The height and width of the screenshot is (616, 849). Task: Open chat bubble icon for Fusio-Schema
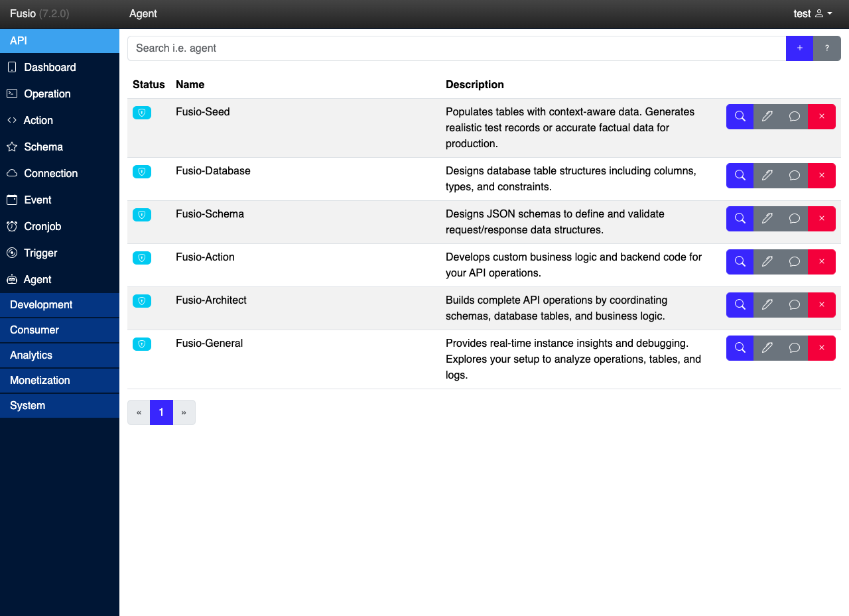tap(794, 219)
